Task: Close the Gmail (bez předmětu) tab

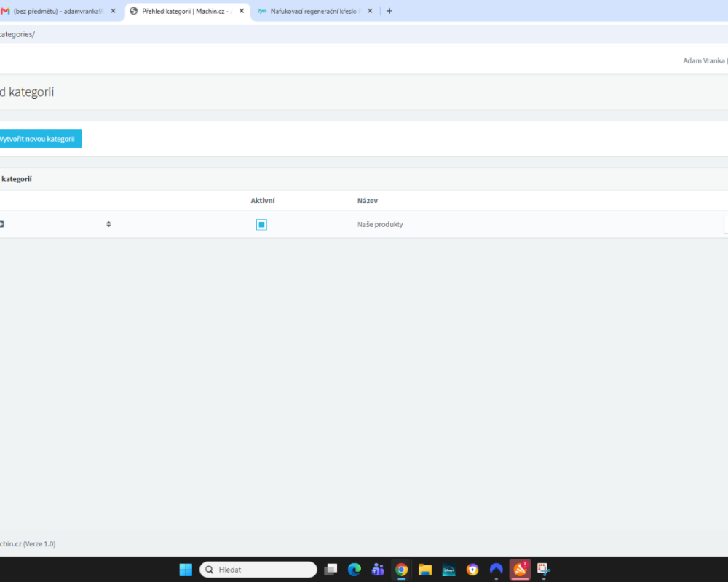Action: pos(114,11)
